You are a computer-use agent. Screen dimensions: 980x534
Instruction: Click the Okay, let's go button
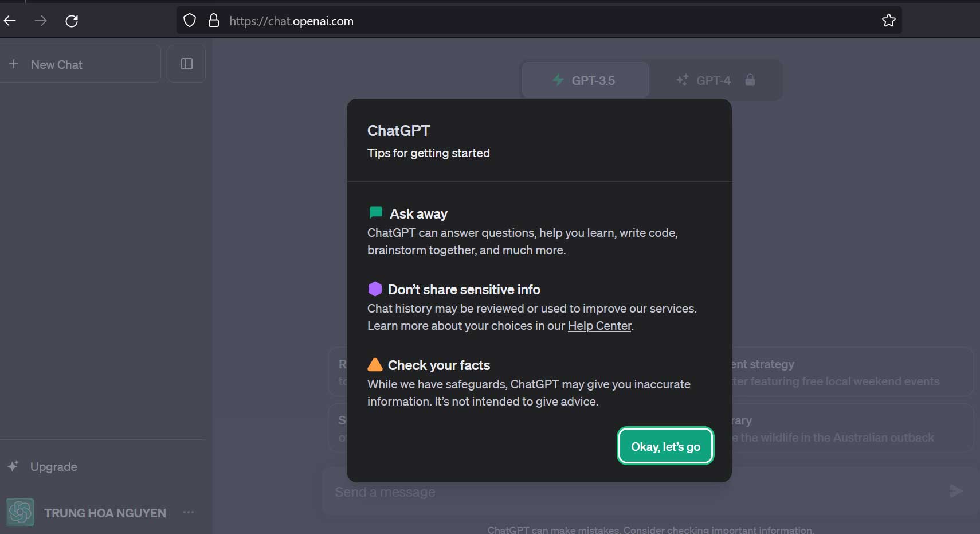pyautogui.click(x=665, y=446)
